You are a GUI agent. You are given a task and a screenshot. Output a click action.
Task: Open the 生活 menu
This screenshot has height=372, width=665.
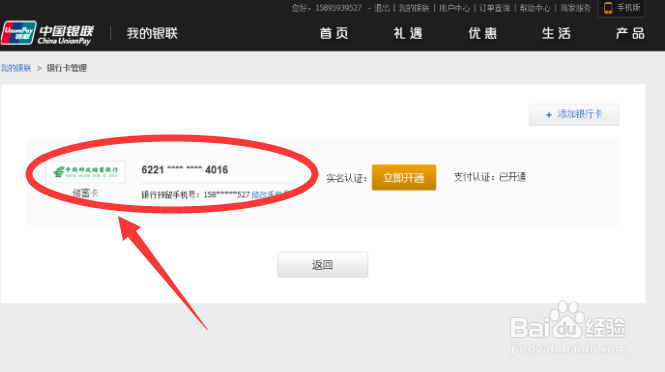click(x=556, y=33)
